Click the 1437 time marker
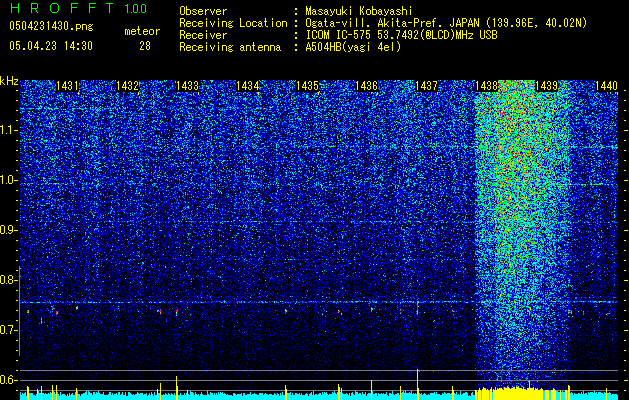The height and width of the screenshot is (400, 629). click(426, 86)
